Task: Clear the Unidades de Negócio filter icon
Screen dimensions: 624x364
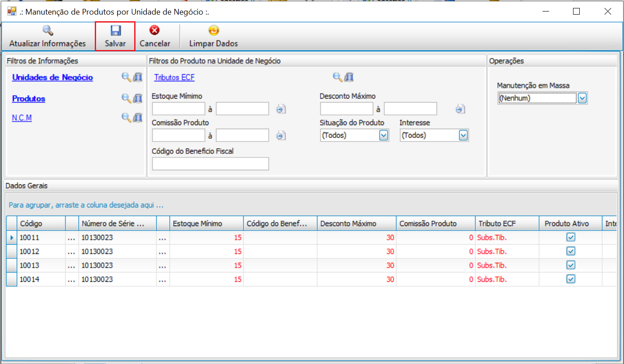Action: tap(138, 77)
